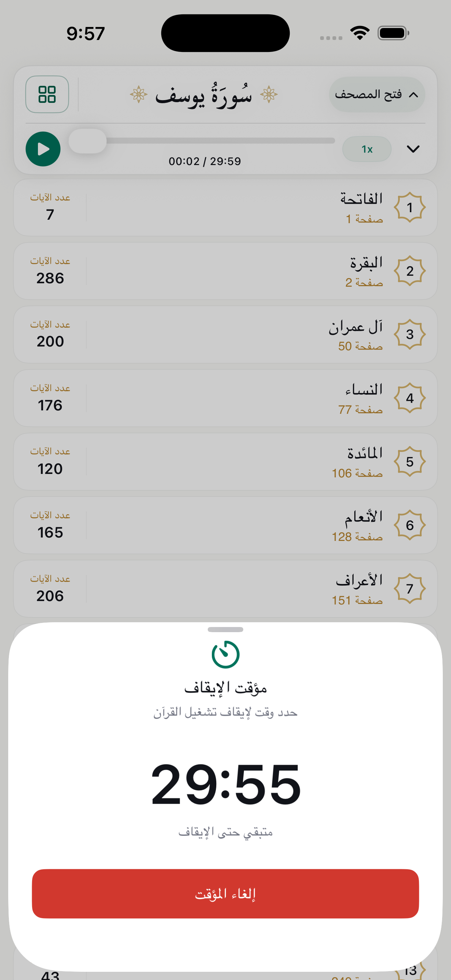451x980 pixels.
Task: Expand the player options chevron
Action: pos(413,149)
